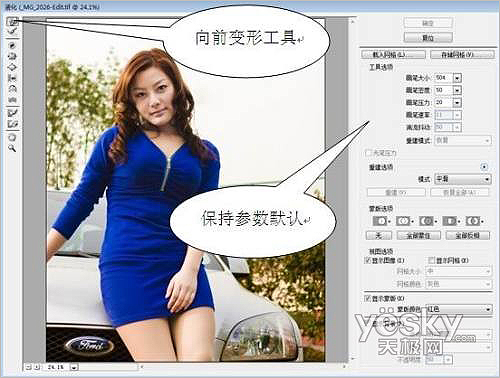Open the 画笔速率 brush rate dropdown arrow
500x378 pixels.
point(457,115)
